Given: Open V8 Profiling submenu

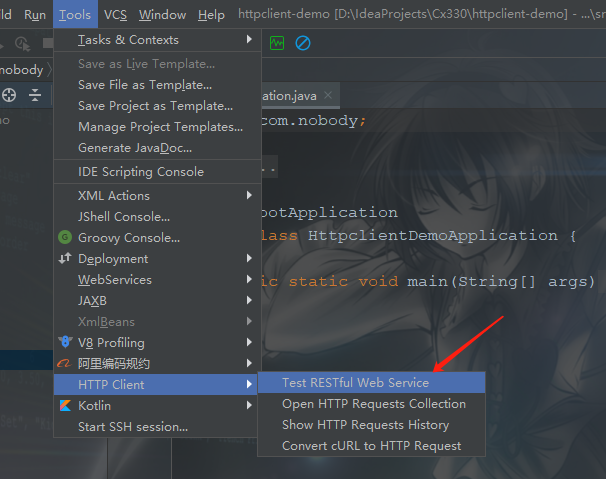Looking at the screenshot, I should [x=157, y=343].
